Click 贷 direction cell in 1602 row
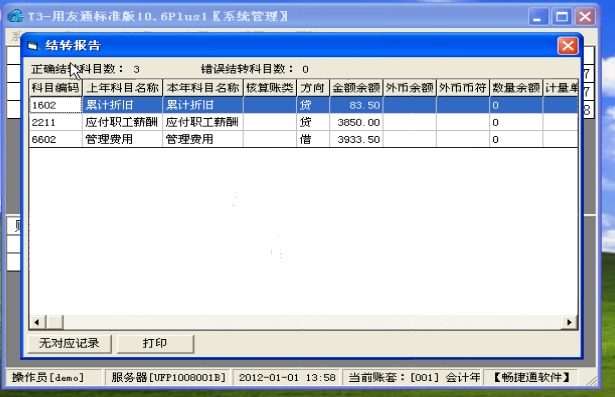 click(313, 105)
